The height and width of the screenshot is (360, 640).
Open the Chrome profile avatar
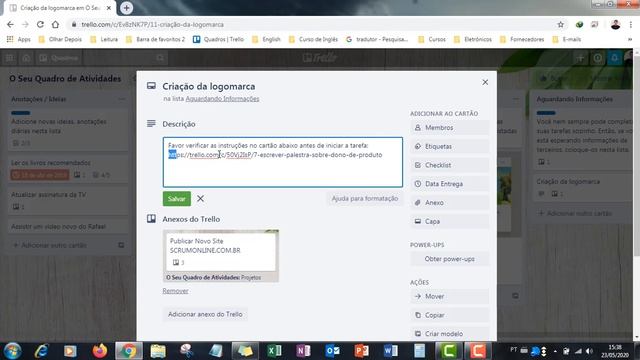[615, 24]
